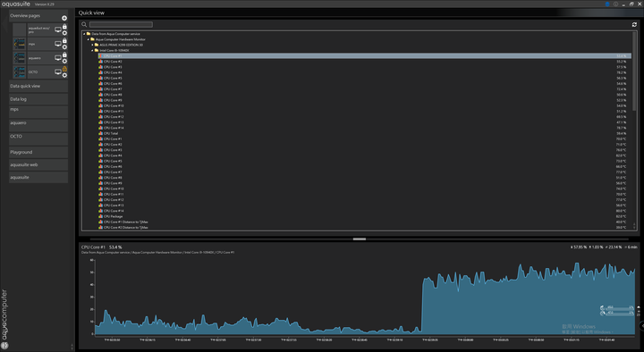The width and height of the screenshot is (644, 352).
Task: Select CPU Core #2 Distance to TjMax row
Action: tap(365, 227)
